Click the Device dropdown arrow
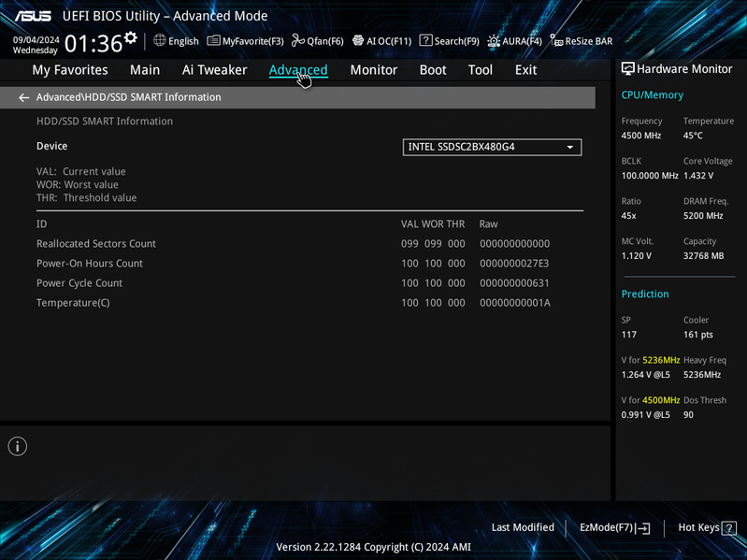The height and width of the screenshot is (560, 747). pos(569,147)
